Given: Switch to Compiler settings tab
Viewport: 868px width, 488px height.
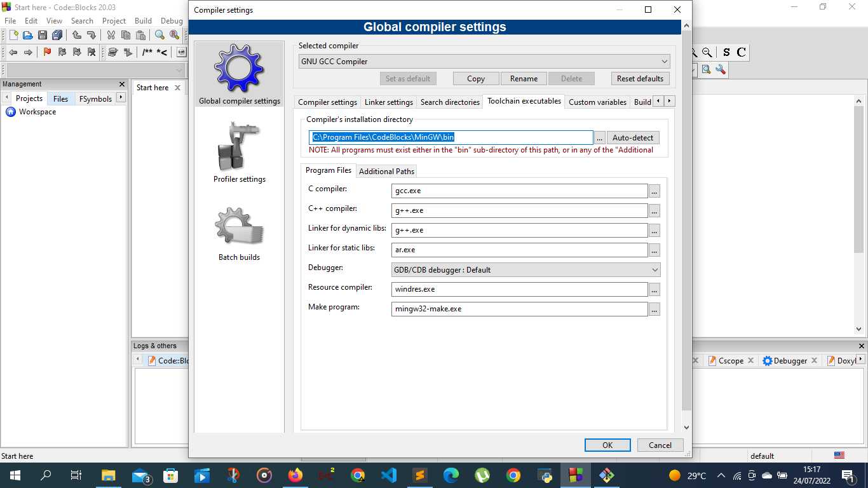Looking at the screenshot, I should [x=327, y=102].
